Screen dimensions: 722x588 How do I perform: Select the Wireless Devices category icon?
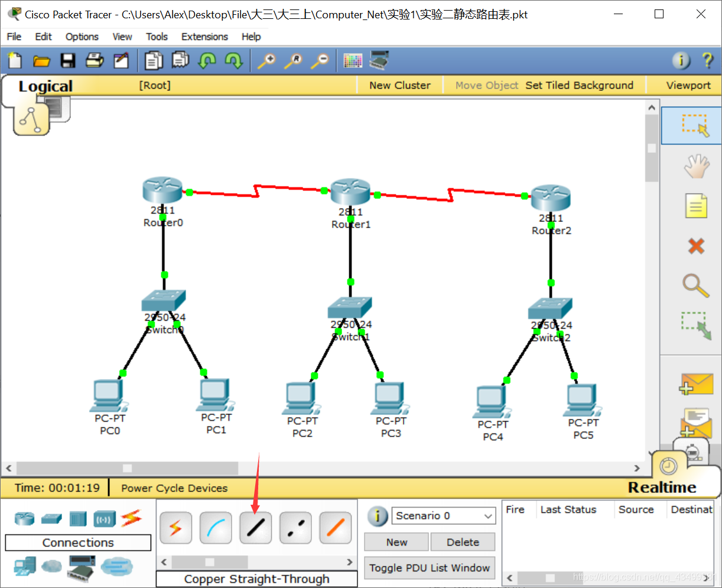(x=105, y=520)
